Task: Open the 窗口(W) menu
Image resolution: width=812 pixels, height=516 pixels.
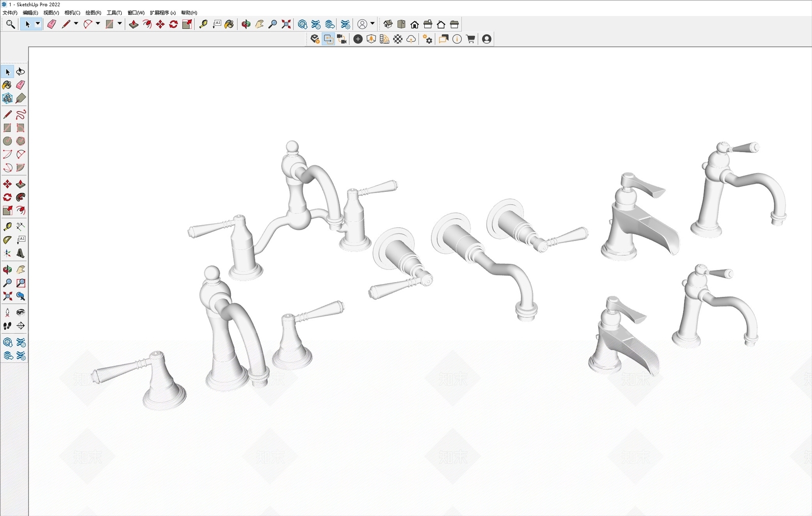Action: coord(136,13)
